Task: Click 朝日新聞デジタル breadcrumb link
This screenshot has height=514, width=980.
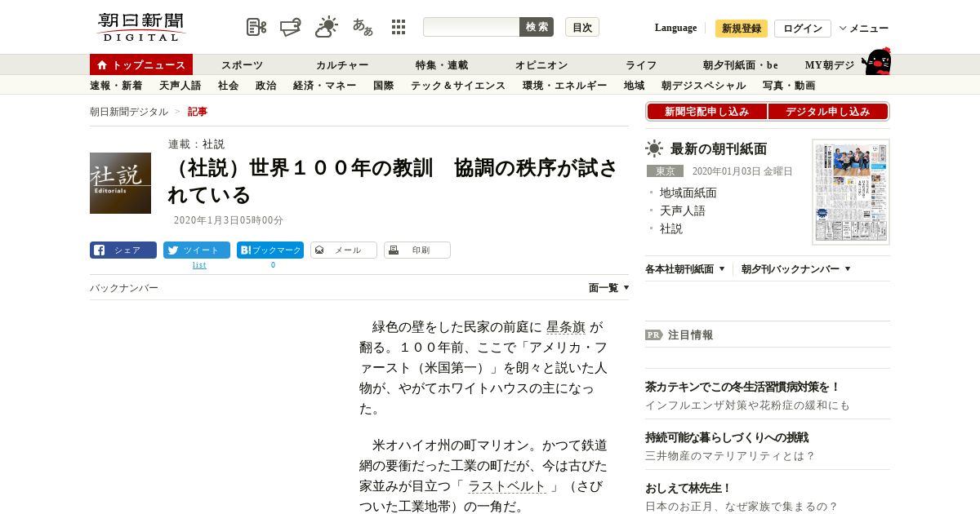Action: [x=129, y=112]
